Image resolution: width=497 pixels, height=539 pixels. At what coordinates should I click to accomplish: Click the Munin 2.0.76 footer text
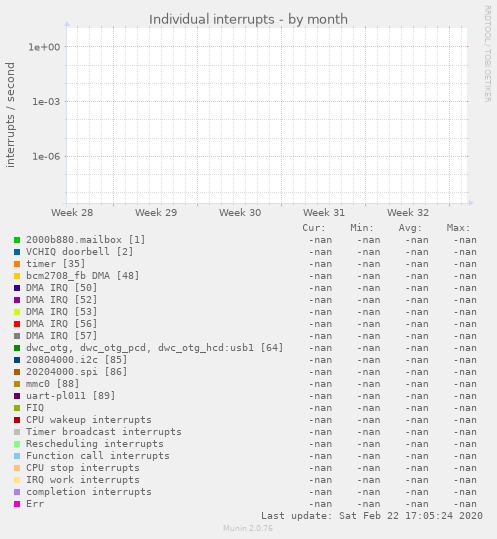coord(248,528)
